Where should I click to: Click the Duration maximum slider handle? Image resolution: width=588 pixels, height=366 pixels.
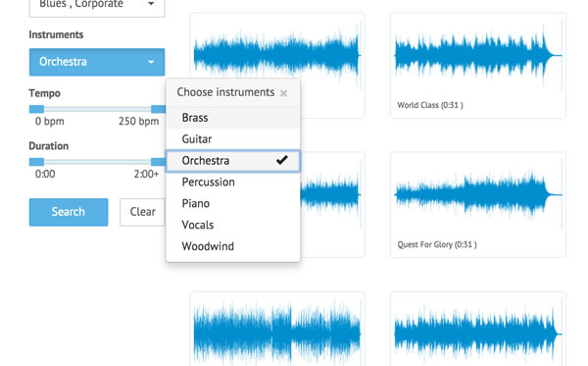pyautogui.click(x=158, y=162)
